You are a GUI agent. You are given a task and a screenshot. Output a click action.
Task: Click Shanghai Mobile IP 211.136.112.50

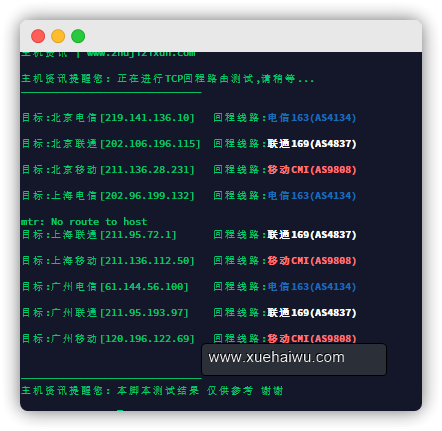[x=147, y=261]
